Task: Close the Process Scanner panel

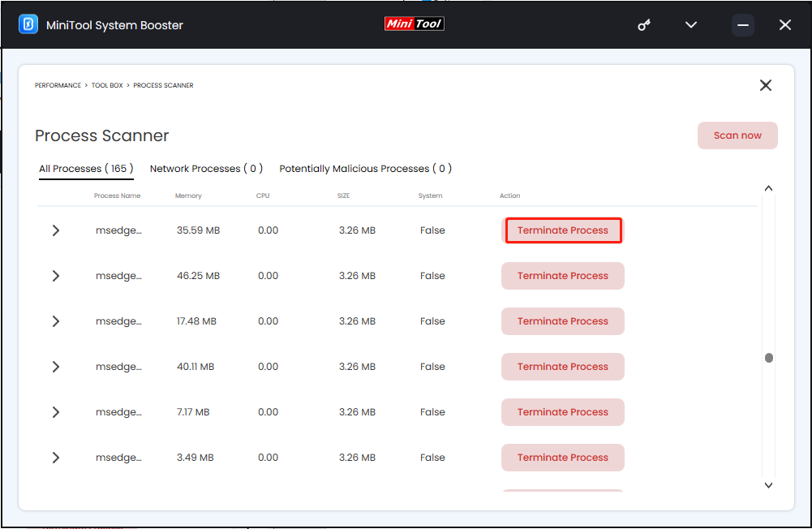Action: click(766, 85)
